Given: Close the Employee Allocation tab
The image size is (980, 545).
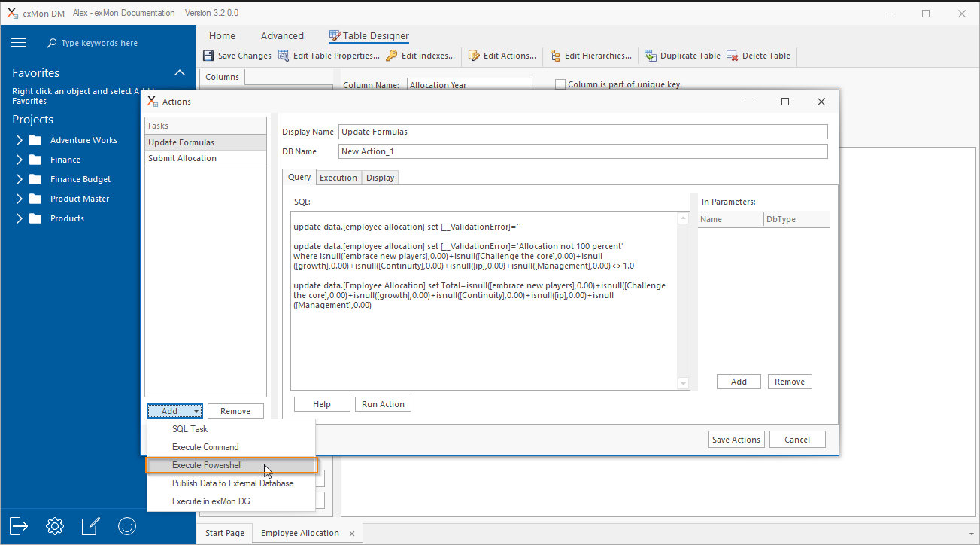Looking at the screenshot, I should [352, 534].
